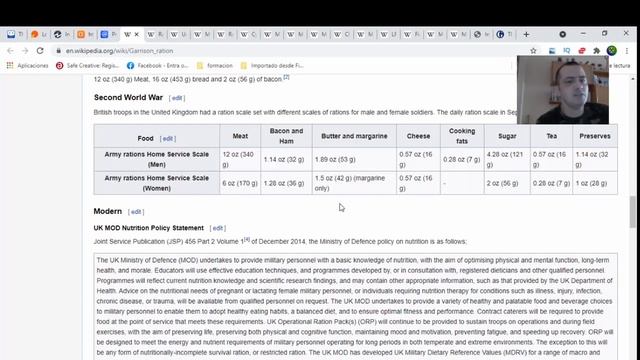The height and width of the screenshot is (360, 640).
Task: Click the blue-framed extension icon left of IQ
Action: point(552,51)
